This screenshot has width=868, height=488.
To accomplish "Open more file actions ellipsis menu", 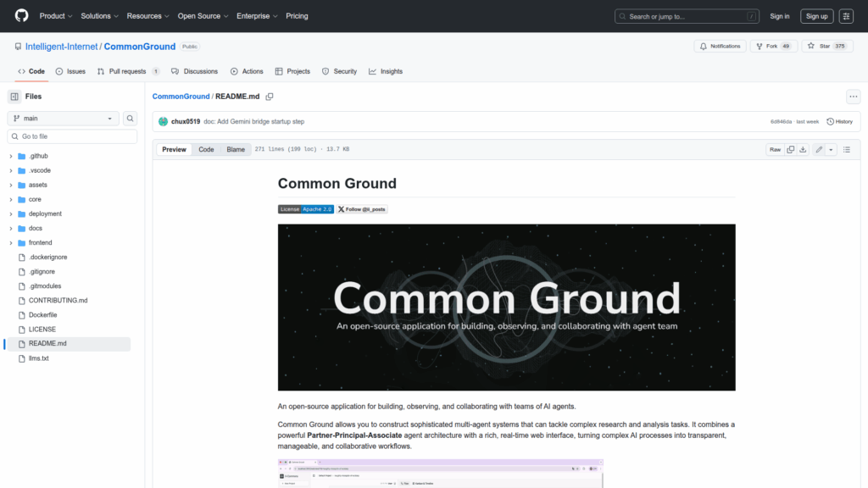I will 853,97.
